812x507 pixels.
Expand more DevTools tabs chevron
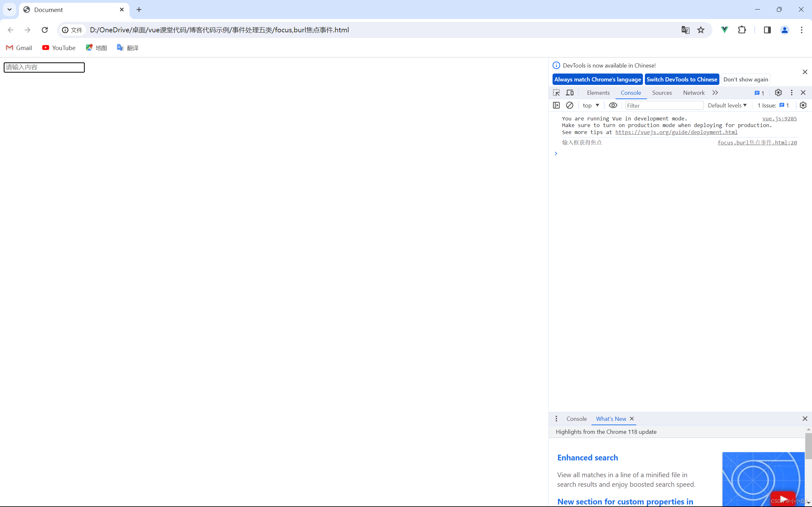click(x=715, y=93)
